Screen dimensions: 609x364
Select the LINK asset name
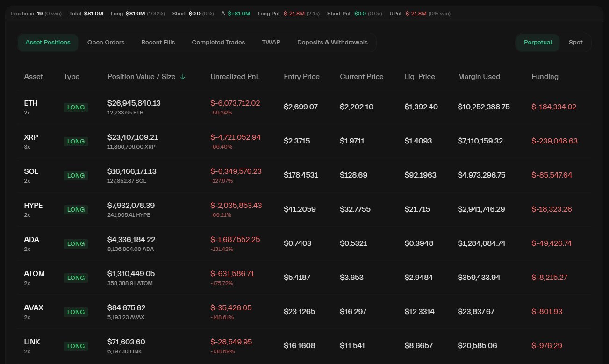point(32,342)
